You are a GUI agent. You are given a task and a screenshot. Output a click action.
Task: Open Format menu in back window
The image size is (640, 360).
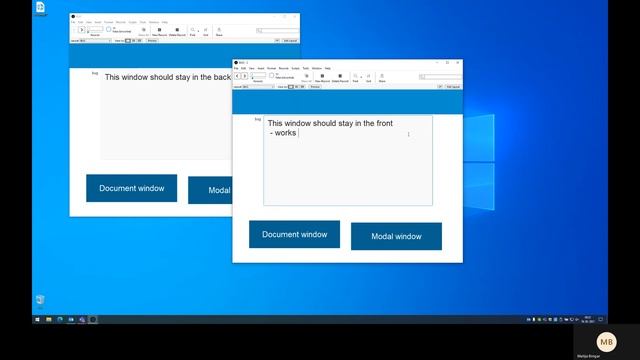click(x=109, y=22)
